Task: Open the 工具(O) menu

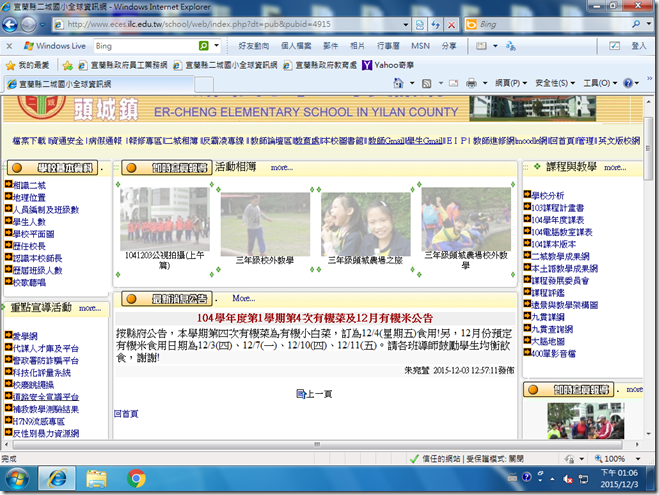Action: pyautogui.click(x=600, y=83)
